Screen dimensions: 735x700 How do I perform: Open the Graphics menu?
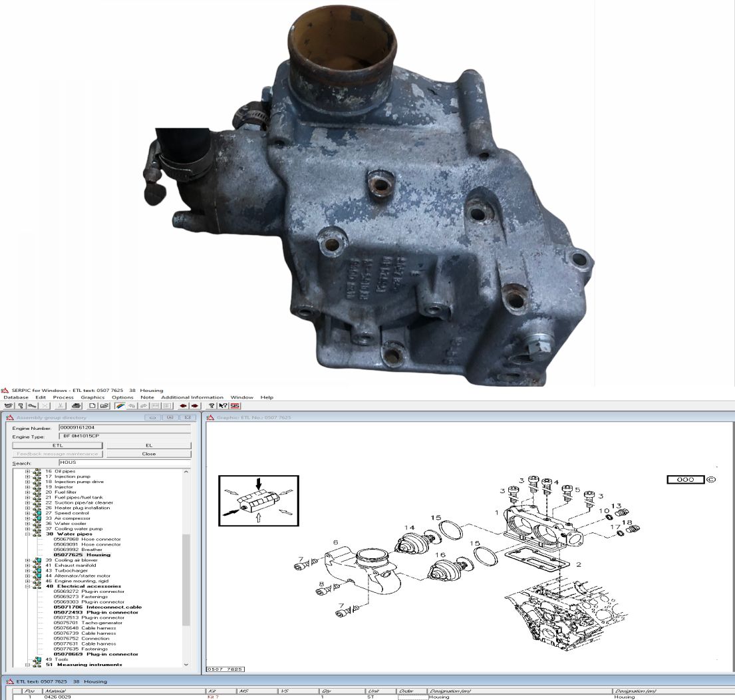(92, 398)
